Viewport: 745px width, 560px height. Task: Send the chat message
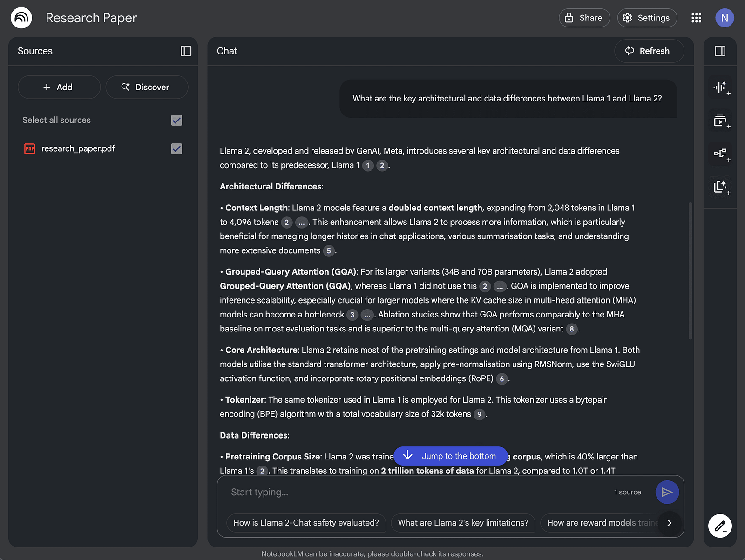[667, 492]
